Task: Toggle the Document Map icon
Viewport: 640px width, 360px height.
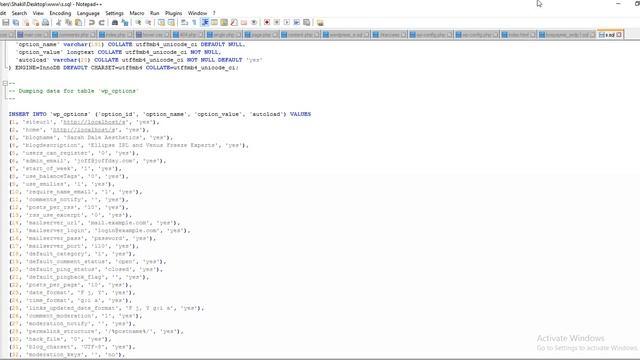Action: pyautogui.click(x=224, y=22)
